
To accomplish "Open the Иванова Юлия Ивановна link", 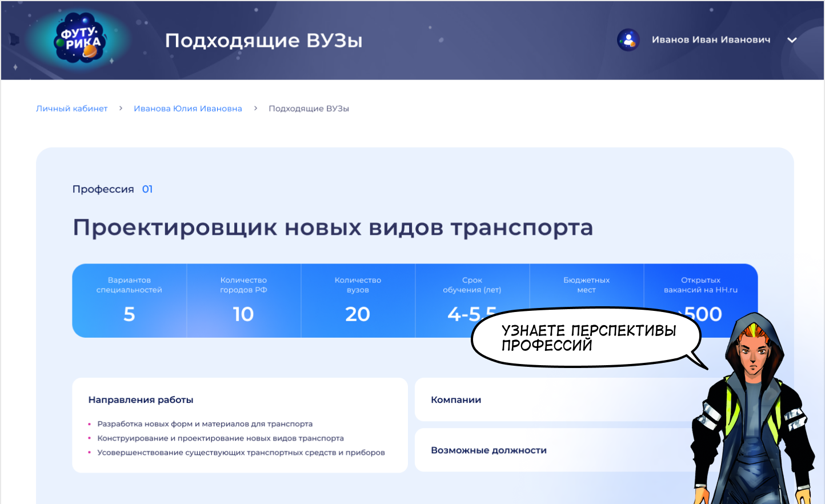I will 188,108.
